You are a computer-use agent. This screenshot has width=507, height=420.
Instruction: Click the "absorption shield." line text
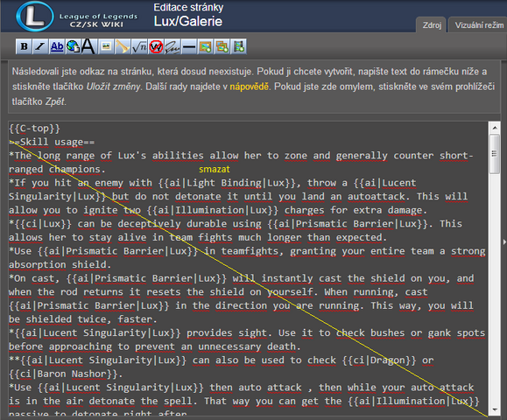pyautogui.click(x=60, y=264)
